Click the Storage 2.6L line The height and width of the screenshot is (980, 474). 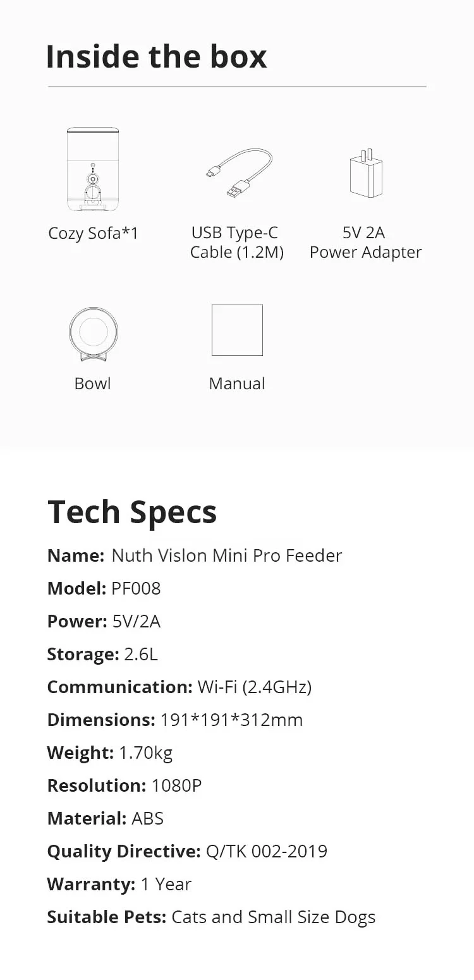102,654
